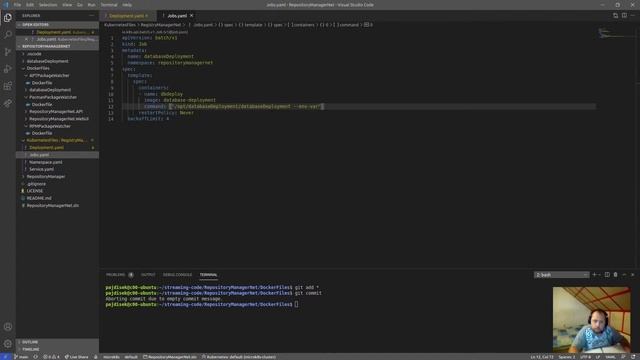
Task: Select the Terminal panel tab
Action: click(x=208, y=275)
